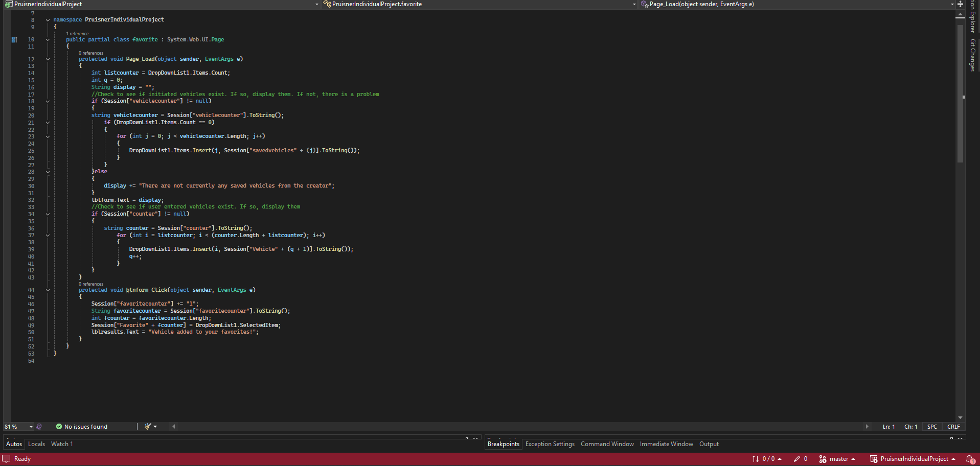Click the Ln: 1 line indicator
980x466 pixels.
click(x=888, y=427)
